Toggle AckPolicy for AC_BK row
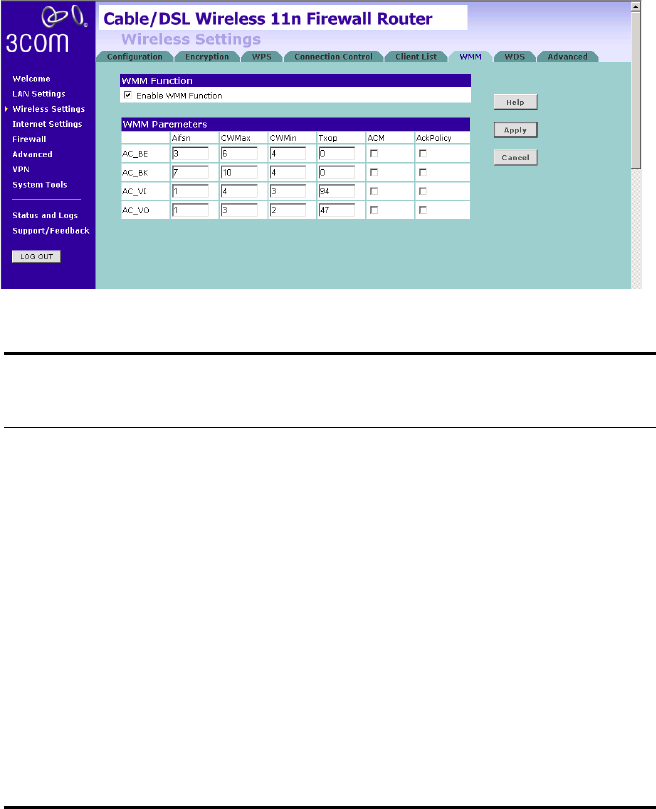Image resolution: width=656 pixels, height=809 pixels. tap(423, 172)
